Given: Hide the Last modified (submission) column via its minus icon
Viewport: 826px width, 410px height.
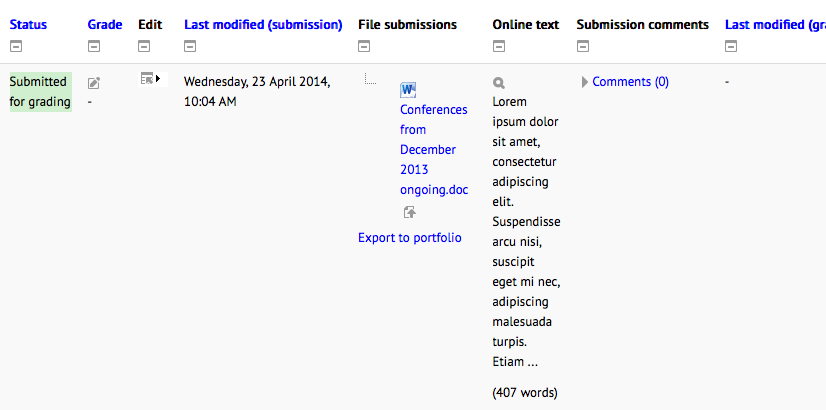Looking at the screenshot, I should pos(190,47).
